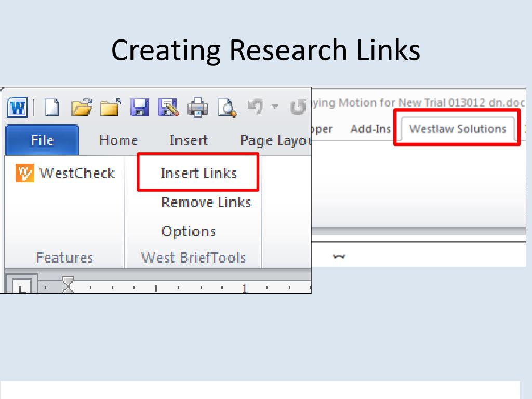This screenshot has width=532, height=399.
Task: Click the Save As pencil-disk icon
Action: coord(168,108)
